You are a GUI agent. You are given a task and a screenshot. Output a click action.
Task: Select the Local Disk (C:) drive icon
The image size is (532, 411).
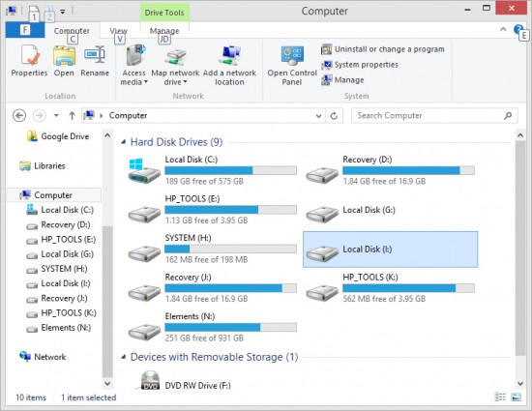[144, 171]
